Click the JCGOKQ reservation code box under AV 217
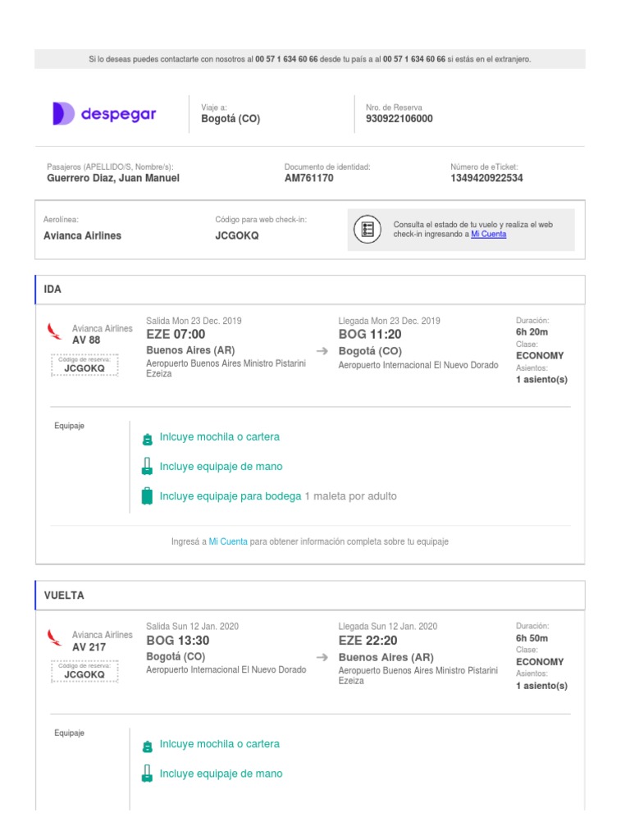Viewport: 630px width, 840px height. 84,672
